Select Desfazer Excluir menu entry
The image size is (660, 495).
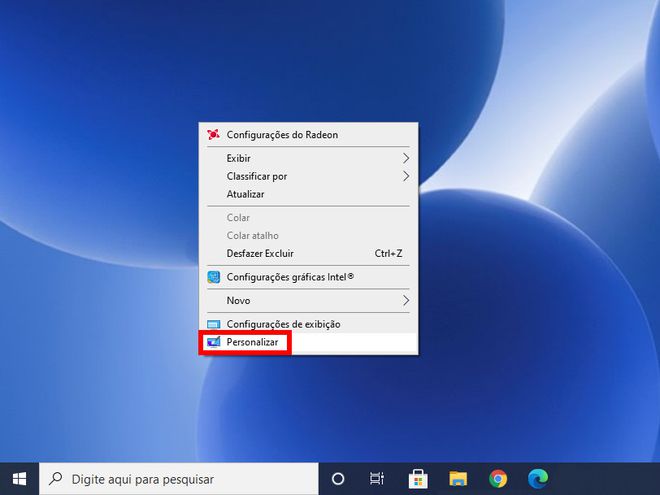tap(309, 253)
